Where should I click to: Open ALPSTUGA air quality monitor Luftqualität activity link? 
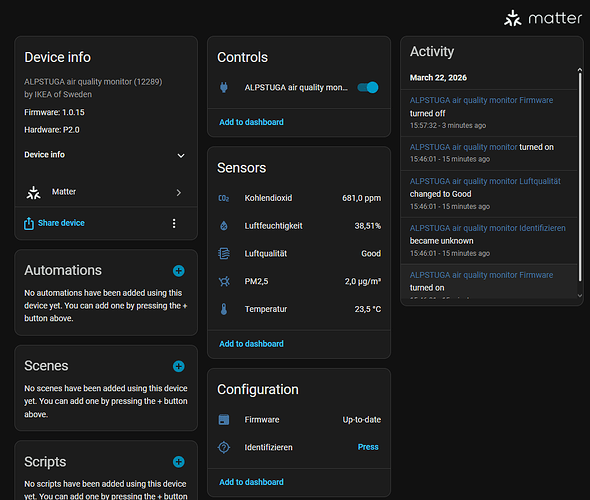pyautogui.click(x=485, y=181)
